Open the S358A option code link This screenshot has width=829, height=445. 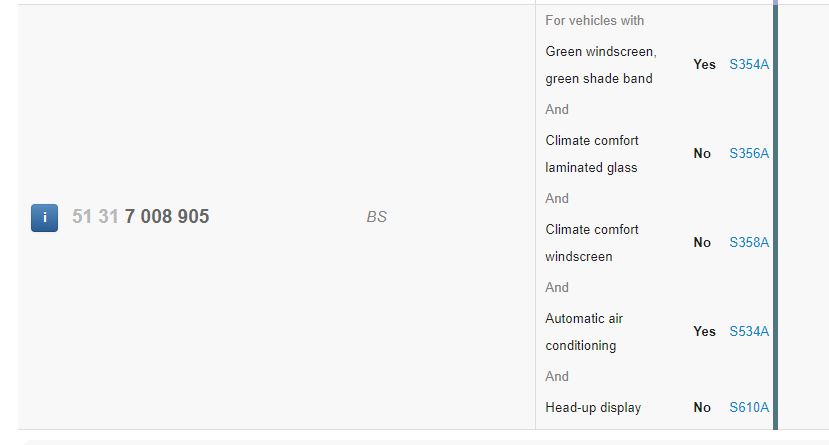click(749, 243)
